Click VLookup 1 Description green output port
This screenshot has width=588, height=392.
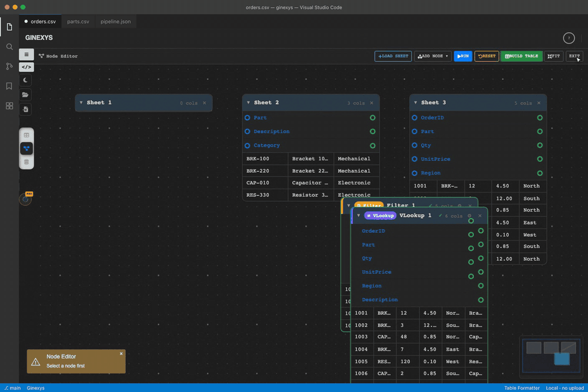[x=481, y=300]
